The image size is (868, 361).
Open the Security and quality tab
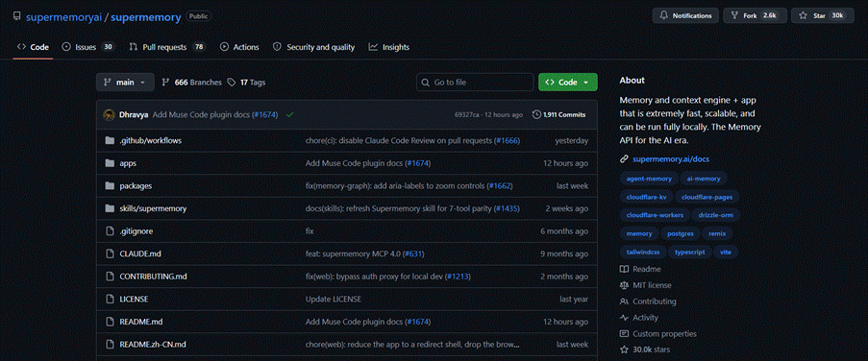point(314,47)
